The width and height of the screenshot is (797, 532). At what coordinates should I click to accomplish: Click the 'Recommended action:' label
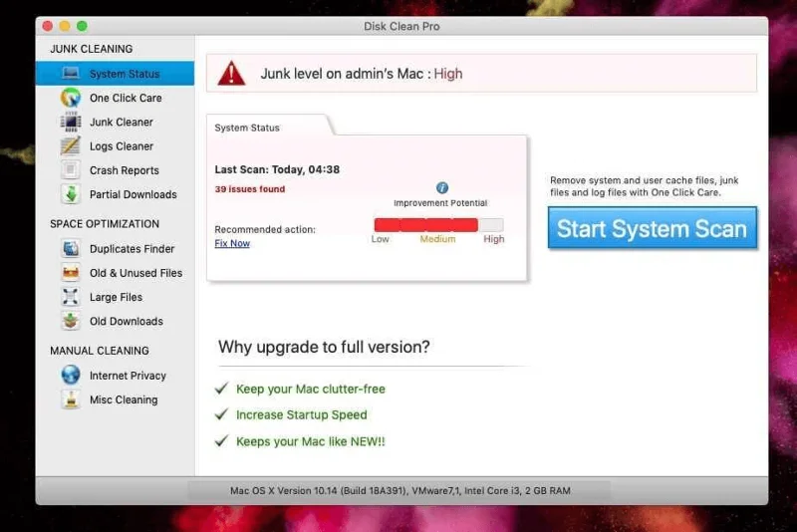(x=265, y=230)
